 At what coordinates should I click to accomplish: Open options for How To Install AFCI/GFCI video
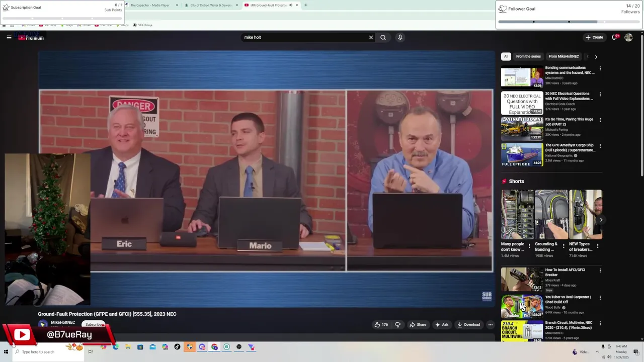[600, 270]
